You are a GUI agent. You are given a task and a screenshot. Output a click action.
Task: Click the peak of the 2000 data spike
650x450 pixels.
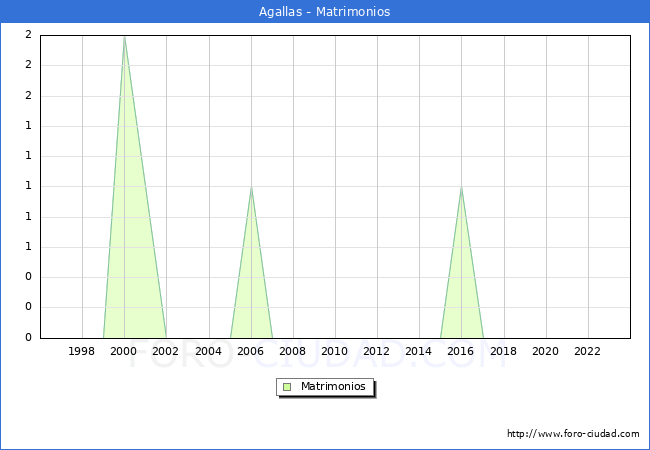[x=124, y=37]
